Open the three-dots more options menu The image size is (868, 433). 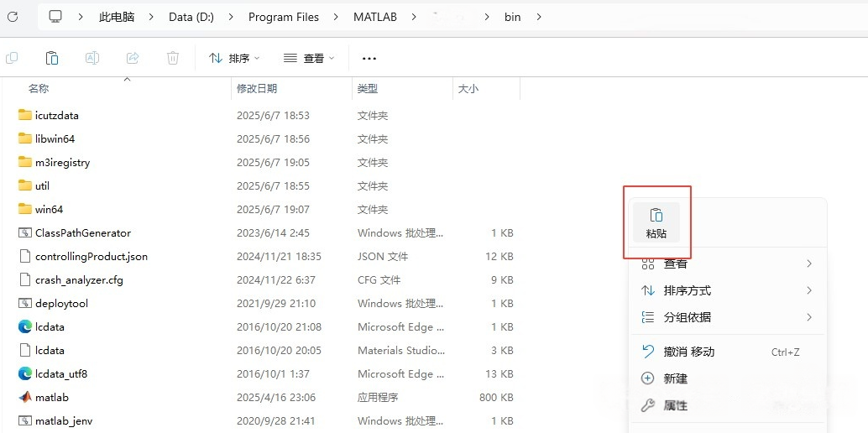point(369,58)
